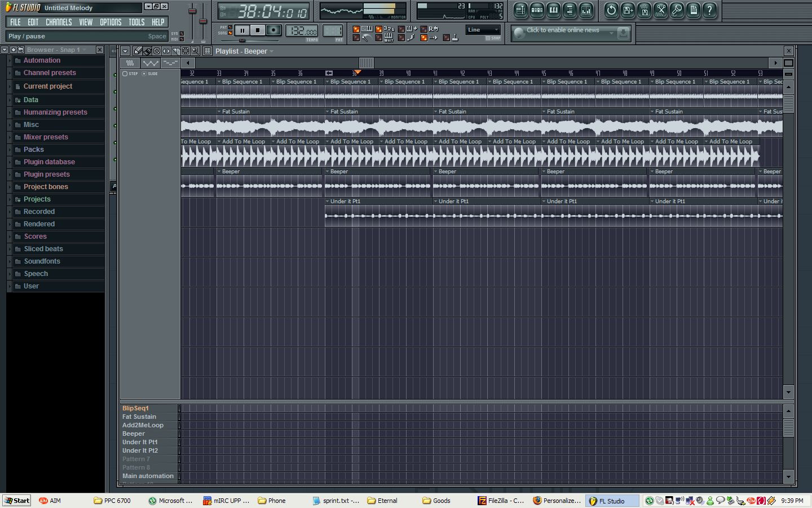The image size is (812, 508).
Task: Open the piano roll view button
Action: [x=553, y=10]
